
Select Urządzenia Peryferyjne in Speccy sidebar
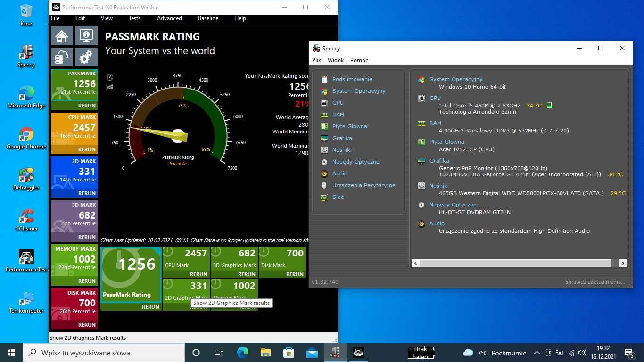coord(363,185)
